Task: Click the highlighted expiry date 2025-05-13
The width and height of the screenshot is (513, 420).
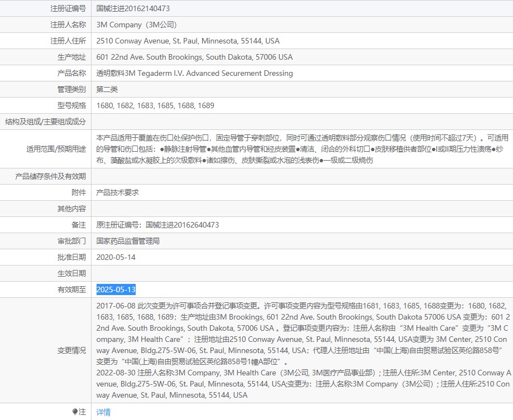Action: click(116, 289)
